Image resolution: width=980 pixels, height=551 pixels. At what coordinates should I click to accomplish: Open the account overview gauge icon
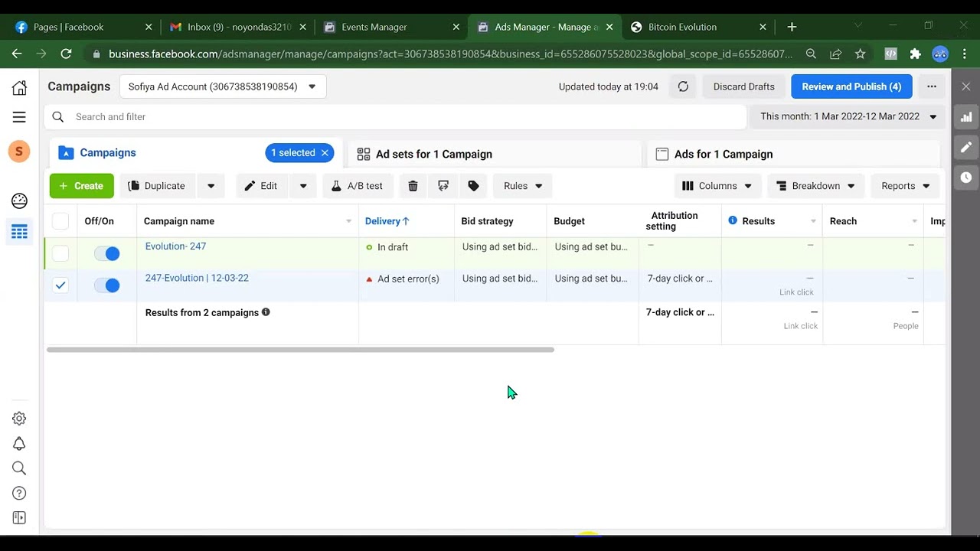pos(19,201)
